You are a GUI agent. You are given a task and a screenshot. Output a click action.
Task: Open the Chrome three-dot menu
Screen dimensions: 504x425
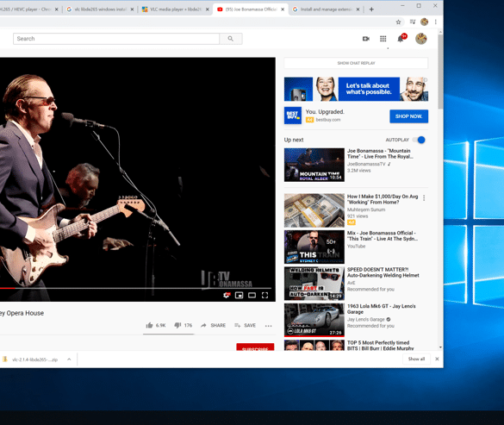click(436, 22)
